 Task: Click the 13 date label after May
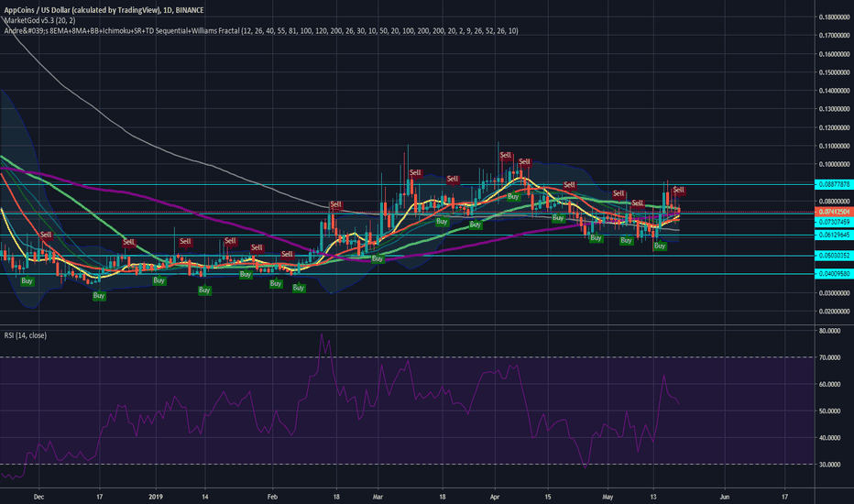653,497
